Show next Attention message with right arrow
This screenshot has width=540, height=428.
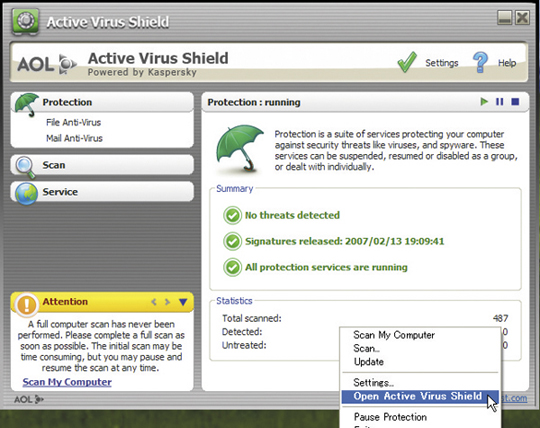(x=167, y=302)
